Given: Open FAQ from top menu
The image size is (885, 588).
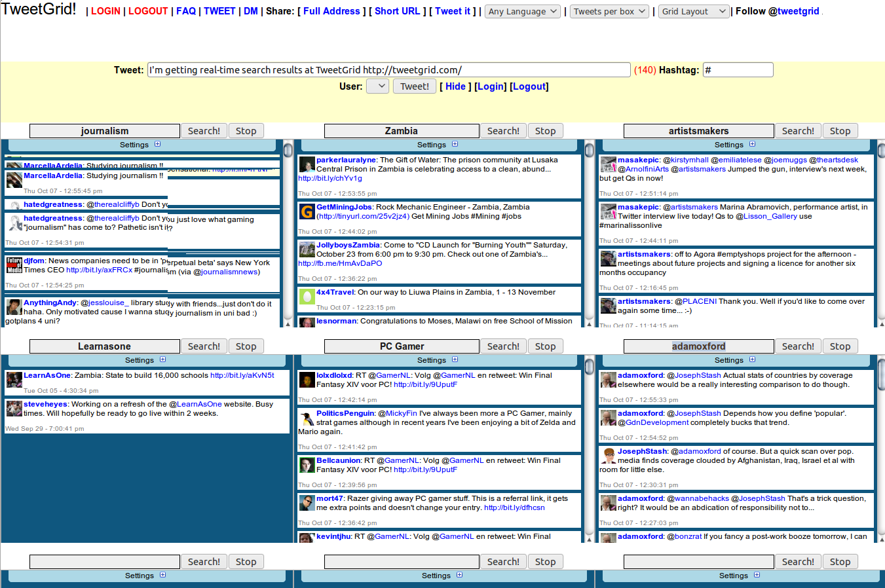Looking at the screenshot, I should click(x=186, y=11).
